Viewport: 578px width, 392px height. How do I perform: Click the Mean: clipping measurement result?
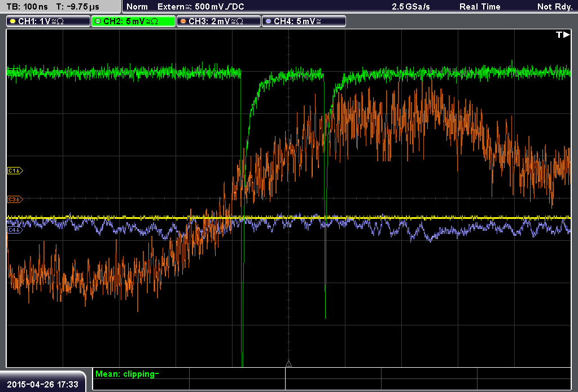coord(127,374)
